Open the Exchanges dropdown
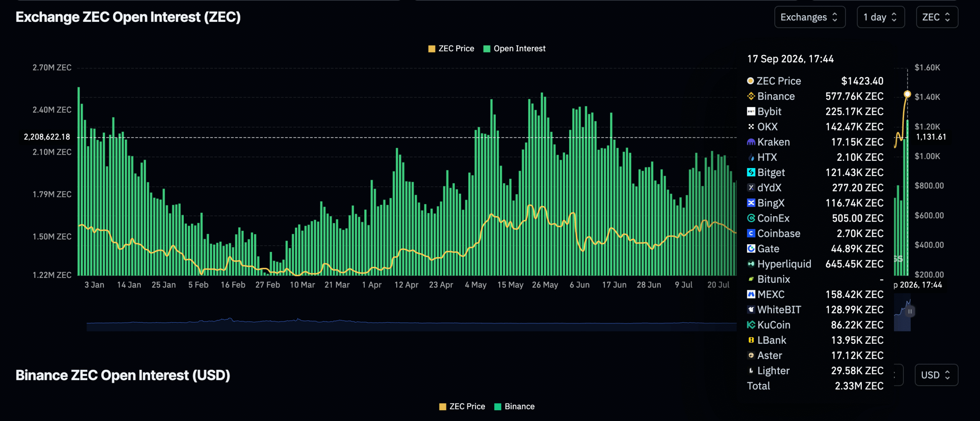The image size is (980, 421). pos(810,17)
